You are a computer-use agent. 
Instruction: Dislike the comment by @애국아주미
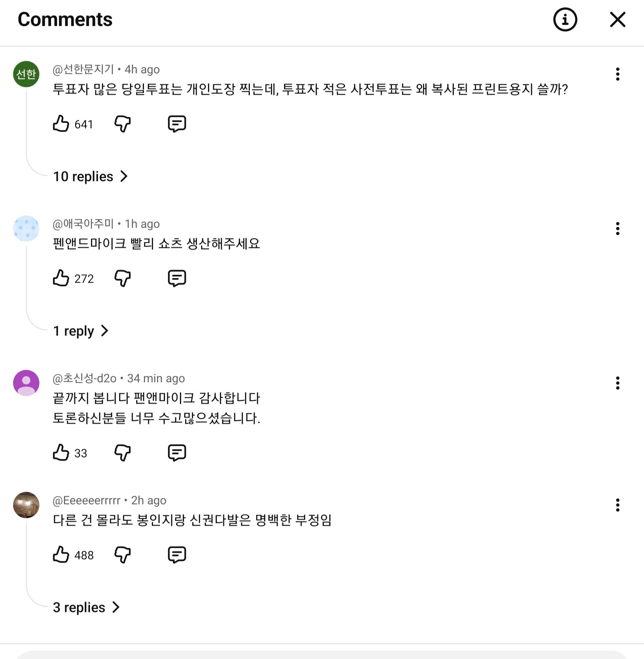[x=122, y=278]
